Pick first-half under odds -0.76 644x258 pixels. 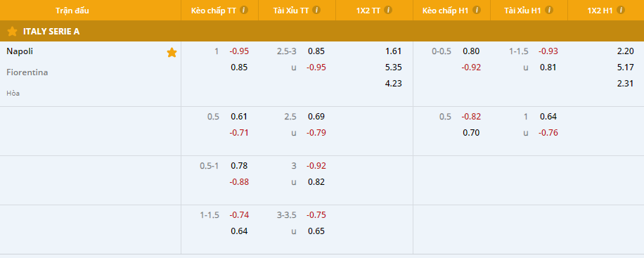click(548, 133)
